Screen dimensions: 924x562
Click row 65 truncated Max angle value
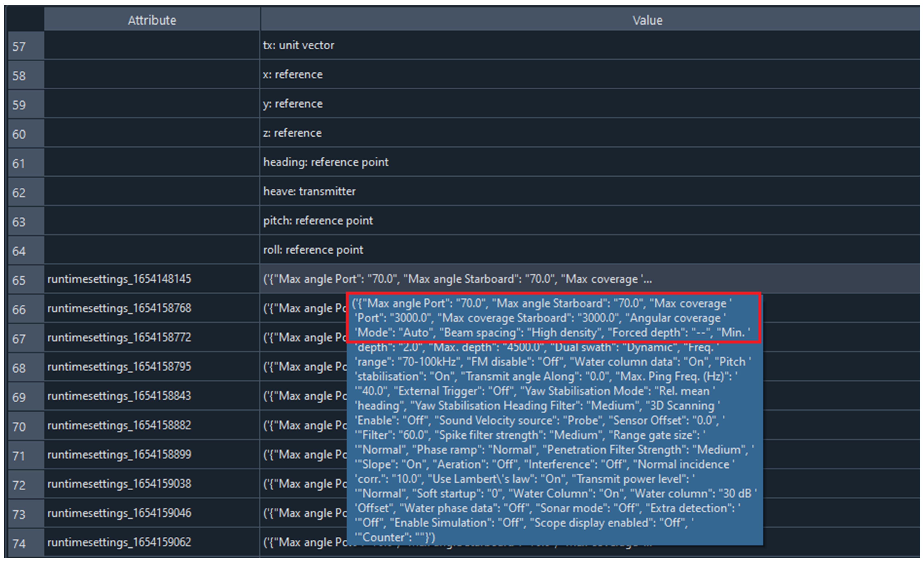[458, 279]
